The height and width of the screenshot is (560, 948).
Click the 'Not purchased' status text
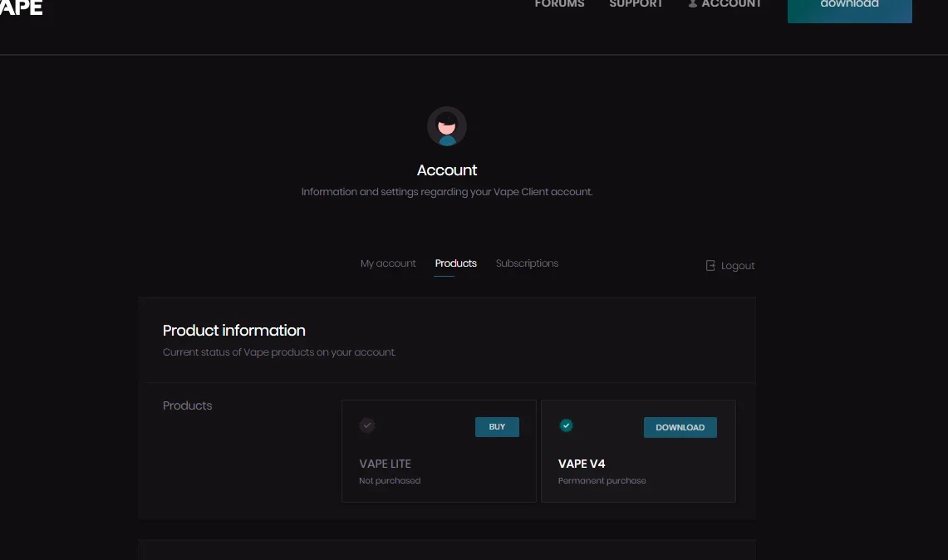(x=390, y=481)
